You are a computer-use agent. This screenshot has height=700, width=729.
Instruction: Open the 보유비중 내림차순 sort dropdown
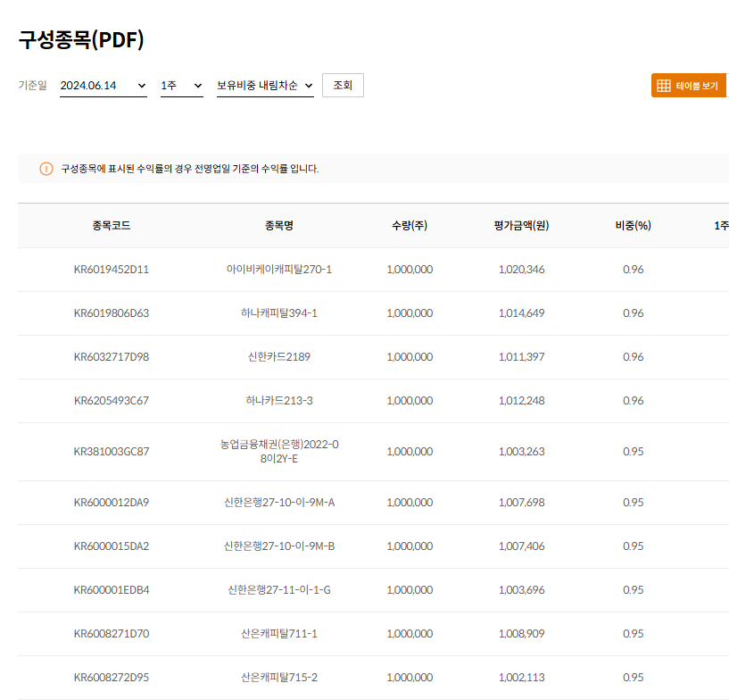pyautogui.click(x=265, y=86)
